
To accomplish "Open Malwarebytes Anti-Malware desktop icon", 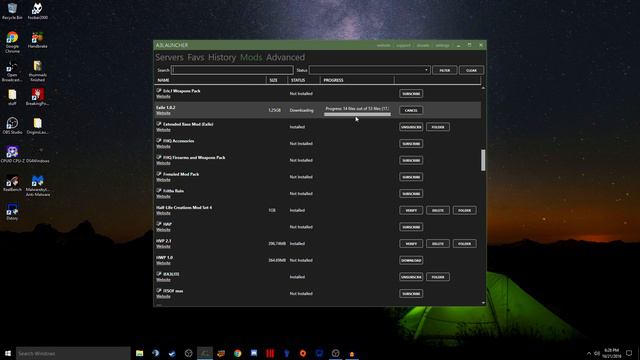I will pyautogui.click(x=38, y=186).
